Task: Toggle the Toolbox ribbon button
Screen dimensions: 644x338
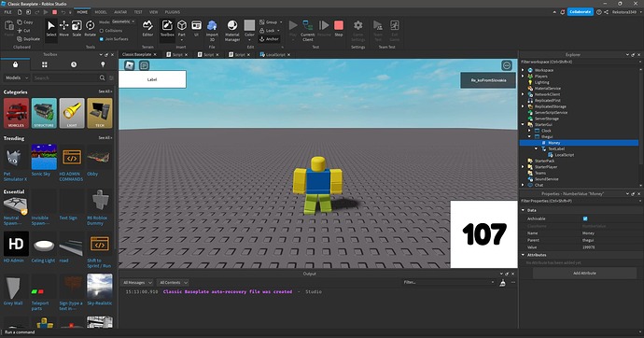Action: coord(167,29)
